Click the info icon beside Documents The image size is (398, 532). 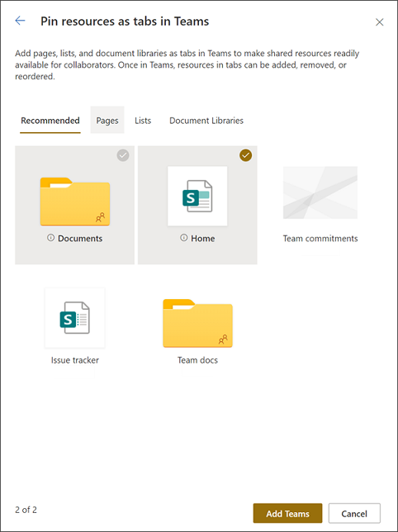pyautogui.click(x=50, y=238)
